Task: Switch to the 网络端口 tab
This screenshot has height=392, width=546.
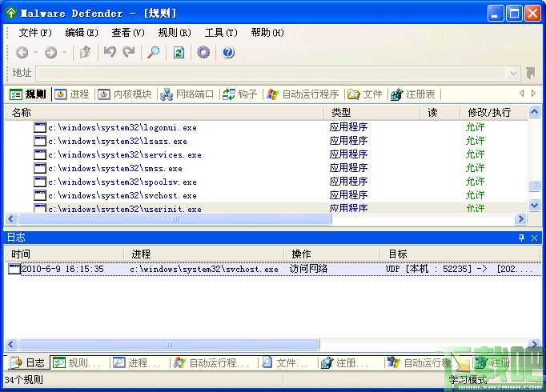Action: (x=187, y=94)
